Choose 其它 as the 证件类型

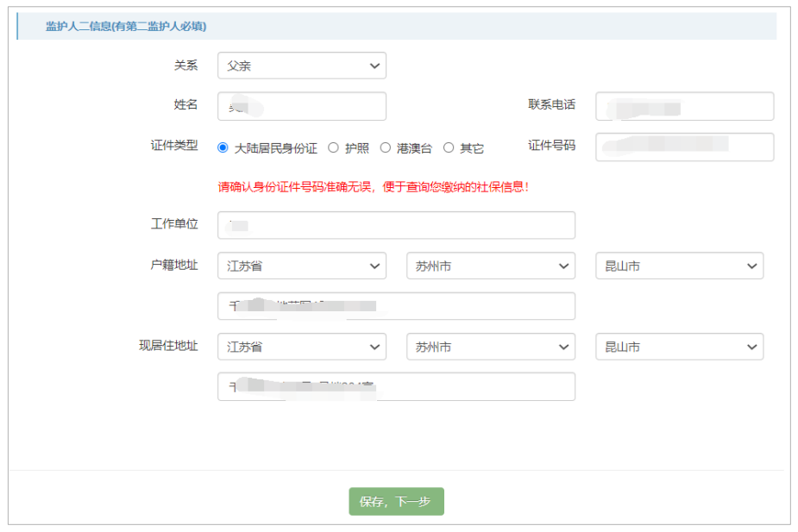click(449, 147)
